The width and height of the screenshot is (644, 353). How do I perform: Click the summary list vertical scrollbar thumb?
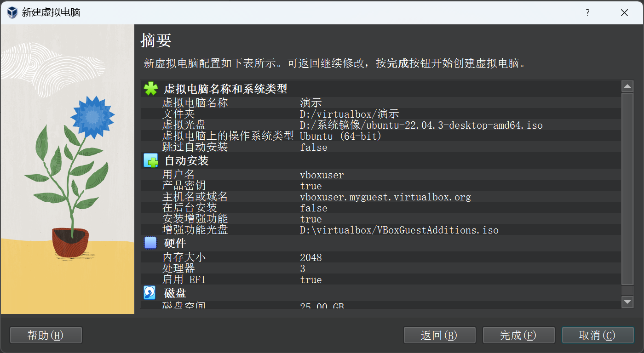(x=627, y=189)
